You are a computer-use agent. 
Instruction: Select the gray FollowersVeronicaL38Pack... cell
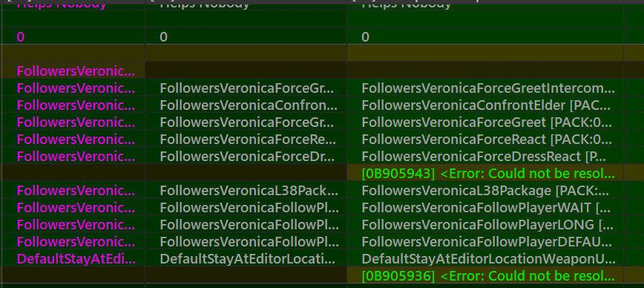click(x=246, y=191)
